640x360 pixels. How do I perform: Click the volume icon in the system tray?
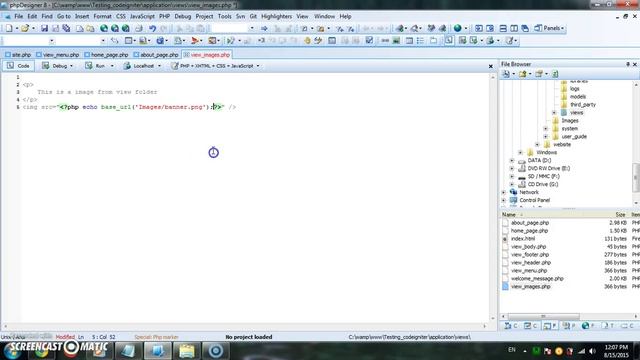coord(592,351)
